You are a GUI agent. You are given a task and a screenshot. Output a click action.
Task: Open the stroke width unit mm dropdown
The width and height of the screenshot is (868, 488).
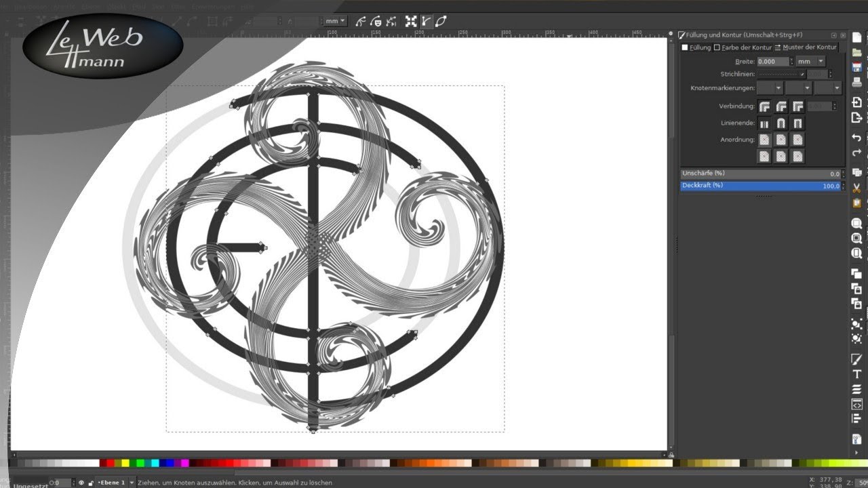point(811,61)
